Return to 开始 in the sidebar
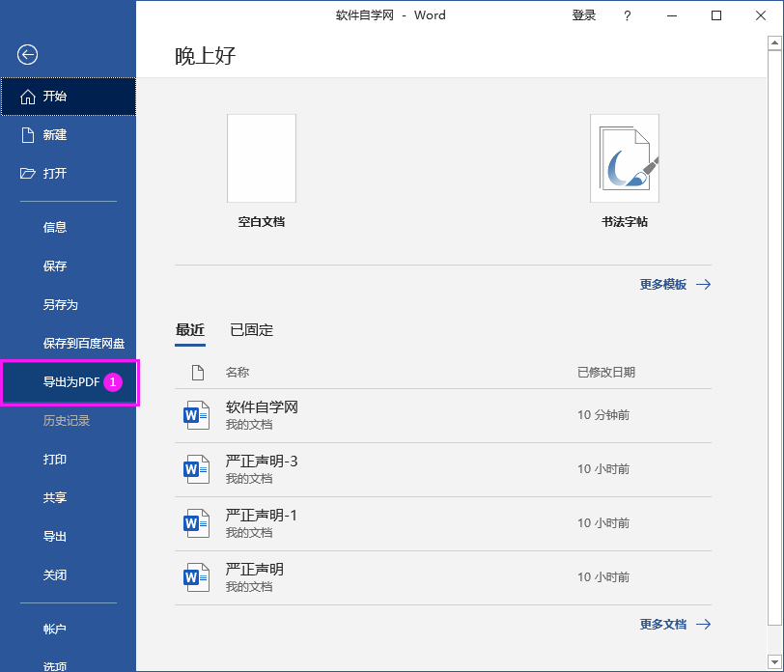The height and width of the screenshot is (672, 784). coord(55,97)
